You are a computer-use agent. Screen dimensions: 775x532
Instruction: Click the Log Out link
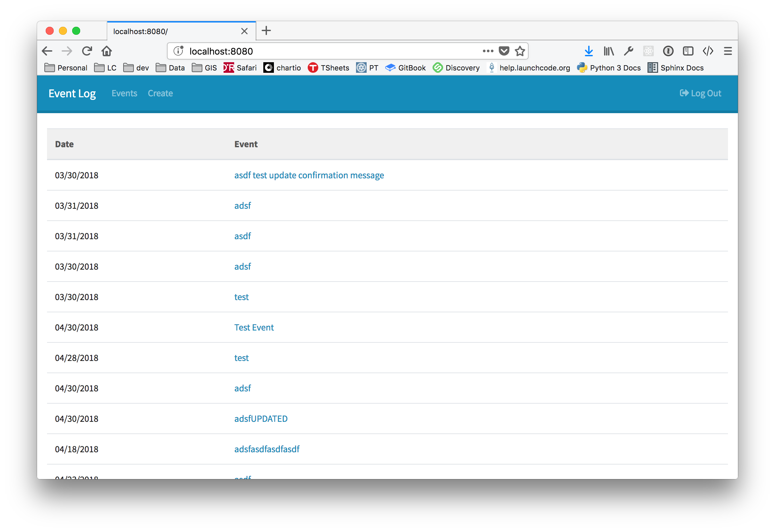tap(700, 93)
